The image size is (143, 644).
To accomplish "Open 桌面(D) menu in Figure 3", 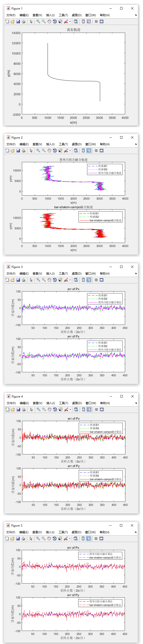I will point(77,273).
